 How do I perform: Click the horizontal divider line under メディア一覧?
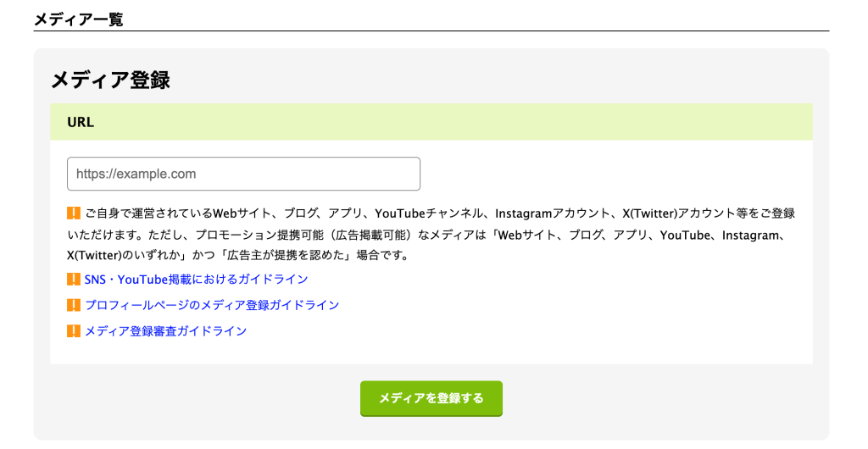click(431, 31)
